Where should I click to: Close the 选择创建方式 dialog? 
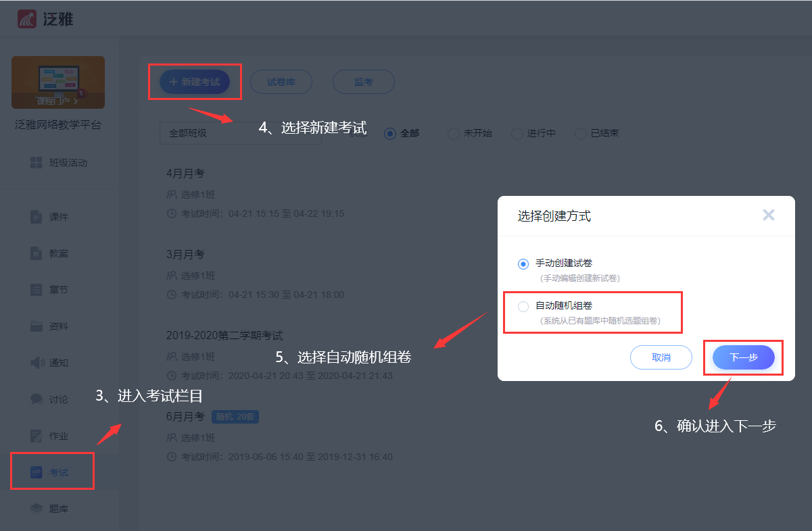[769, 216]
